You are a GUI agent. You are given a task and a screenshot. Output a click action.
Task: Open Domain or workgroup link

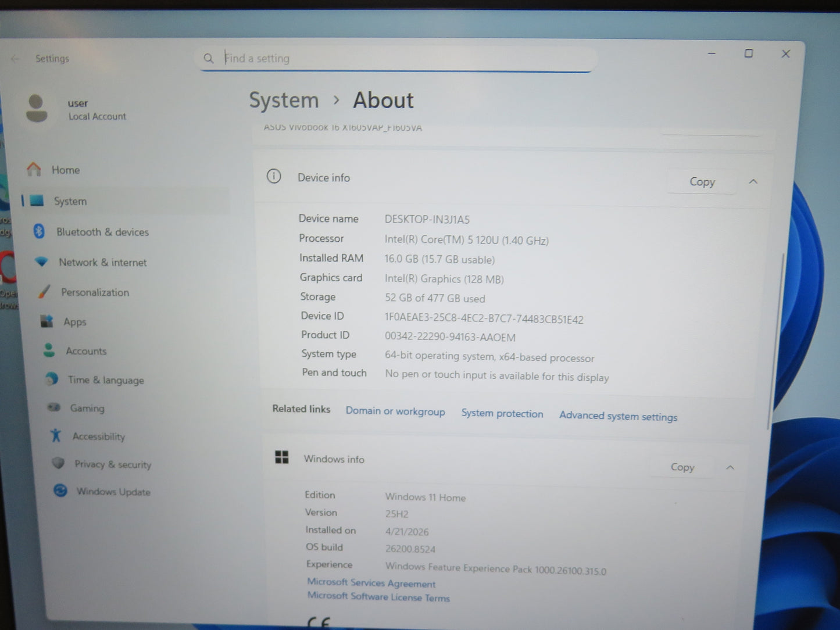(395, 411)
